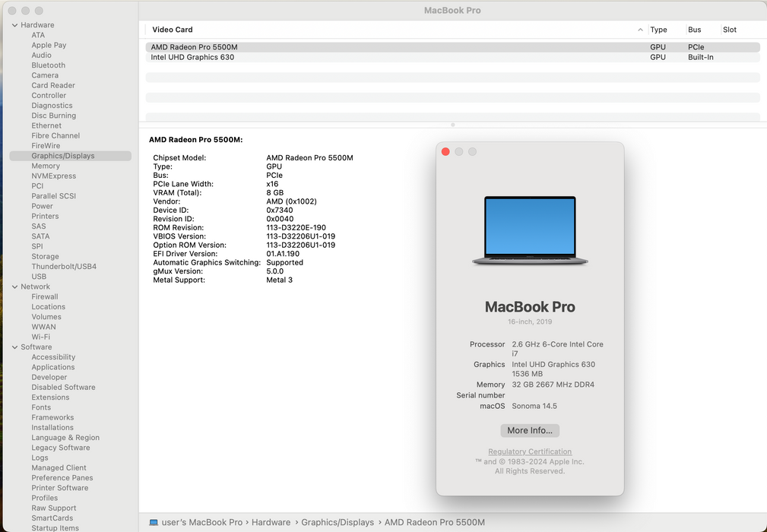Select Profiles in sidebar
The height and width of the screenshot is (532, 767).
45,498
